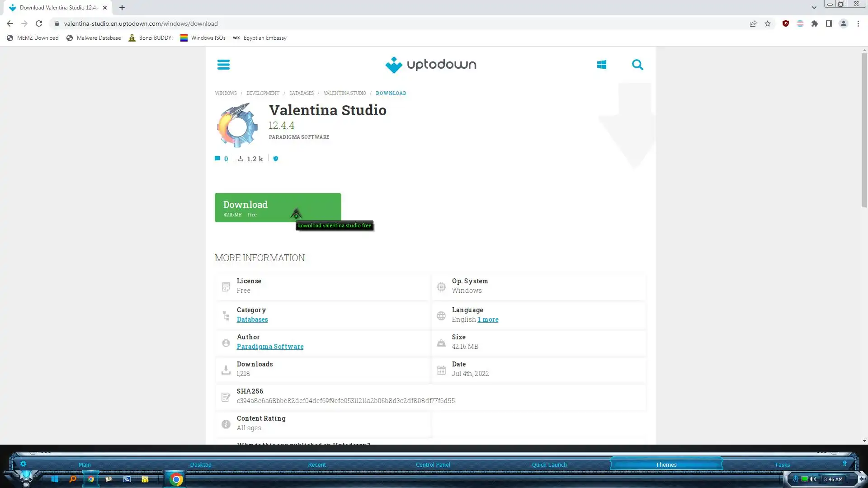The width and height of the screenshot is (868, 488).
Task: Expand languages with '1 more' link
Action: coord(488,319)
